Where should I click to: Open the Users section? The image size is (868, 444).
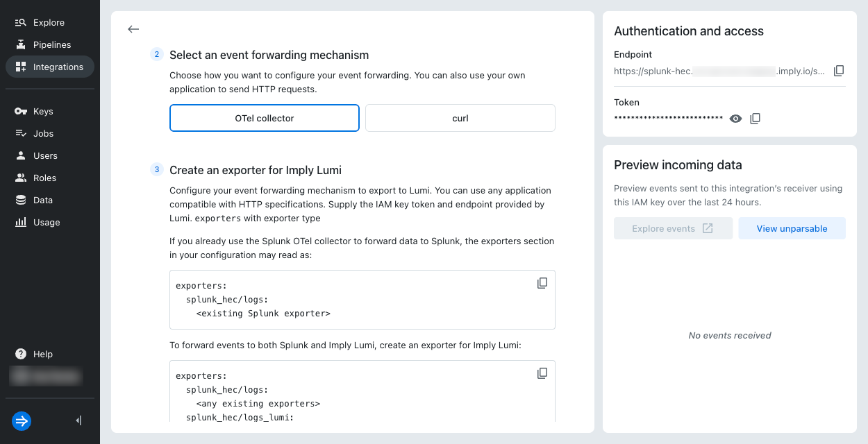[x=49, y=155]
